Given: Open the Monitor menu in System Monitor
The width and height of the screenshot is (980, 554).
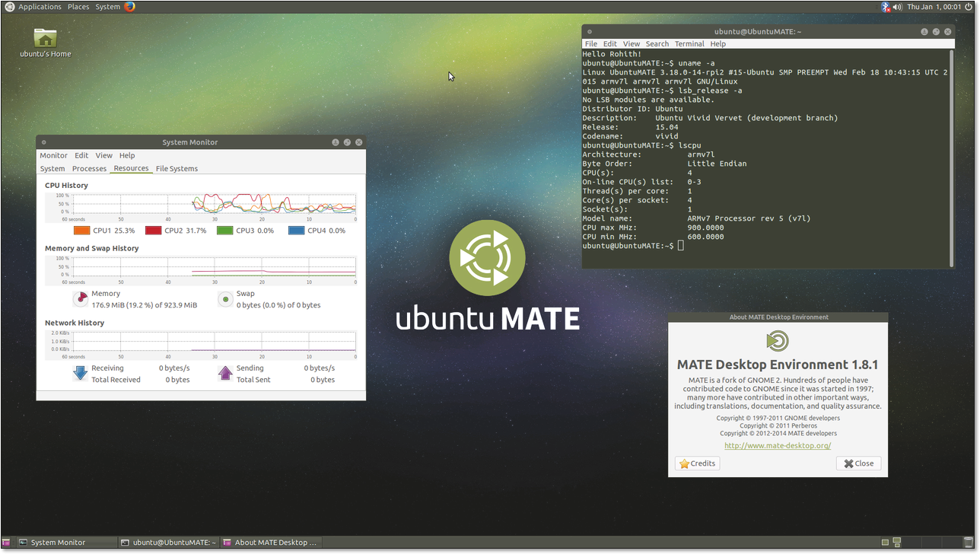Looking at the screenshot, I should pyautogui.click(x=54, y=155).
